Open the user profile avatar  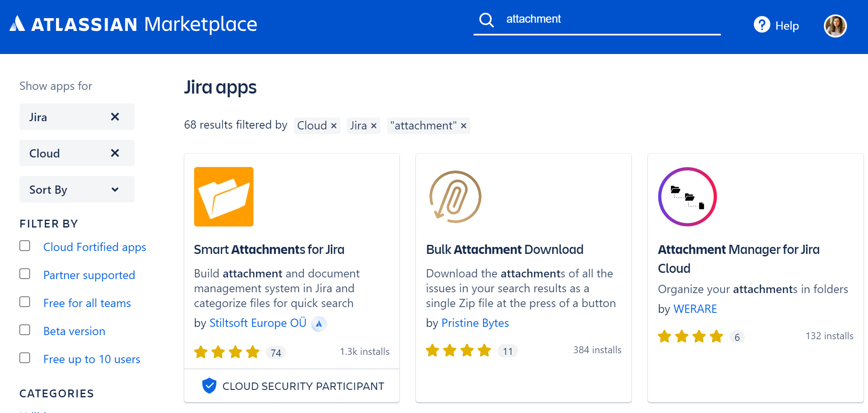[x=835, y=26]
